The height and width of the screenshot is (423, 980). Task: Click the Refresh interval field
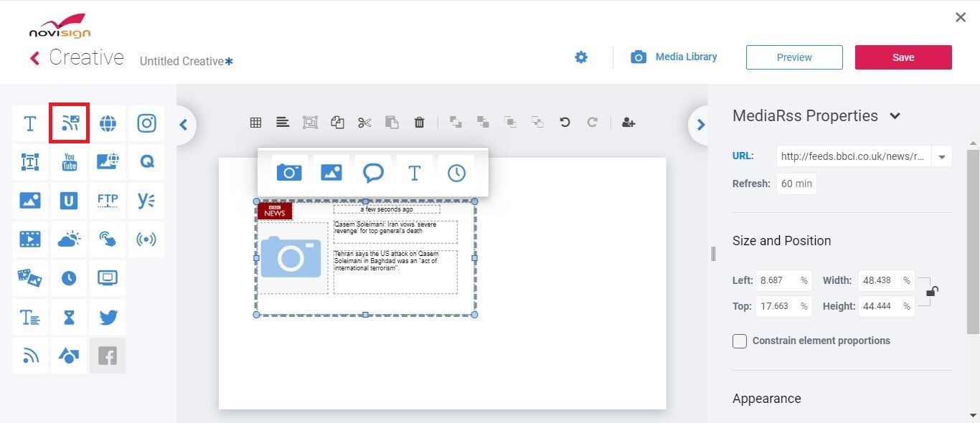coord(796,184)
